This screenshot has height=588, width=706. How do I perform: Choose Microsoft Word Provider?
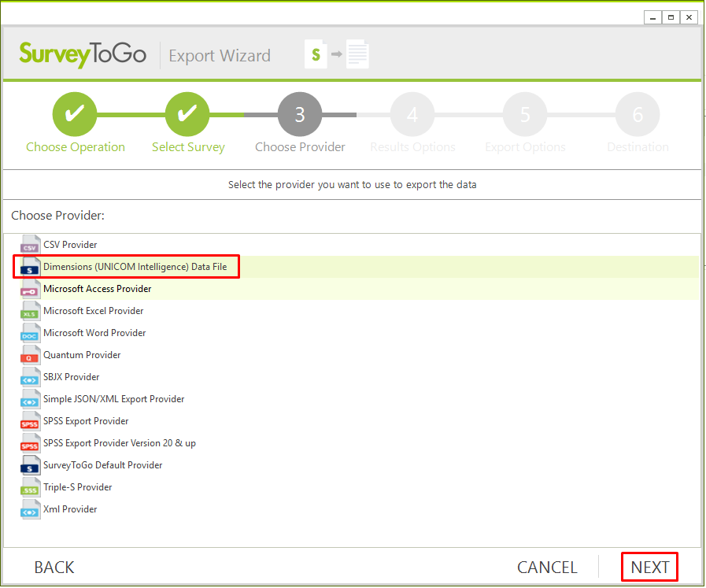[94, 333]
